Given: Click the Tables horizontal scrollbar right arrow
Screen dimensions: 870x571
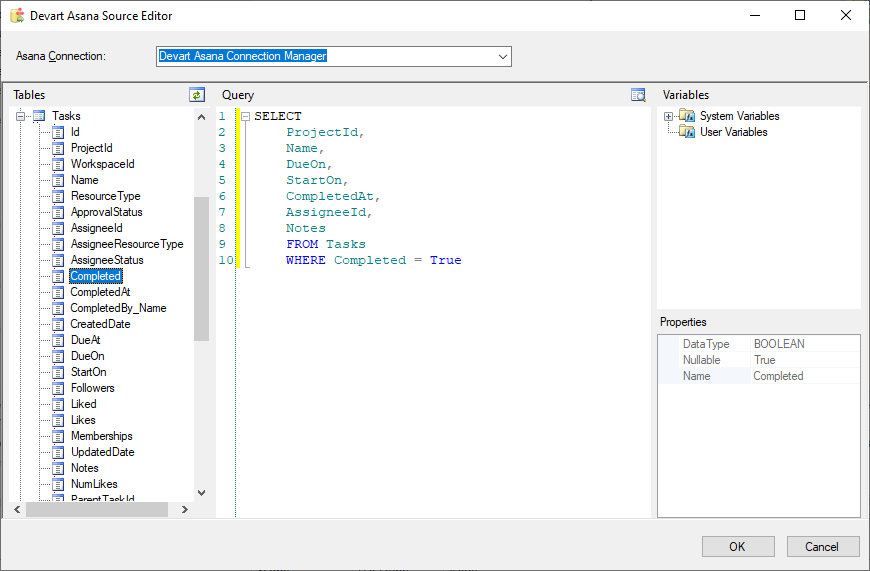Looking at the screenshot, I should (184, 510).
